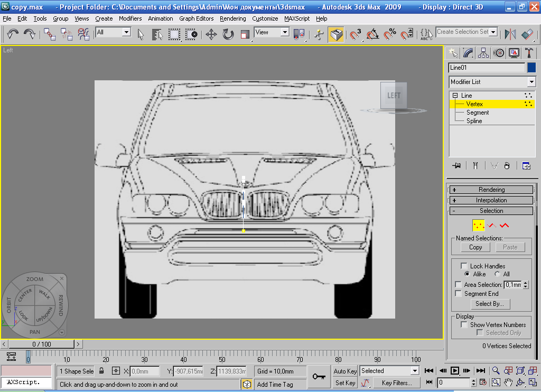Open the Graph Editors menu

[x=197, y=18]
